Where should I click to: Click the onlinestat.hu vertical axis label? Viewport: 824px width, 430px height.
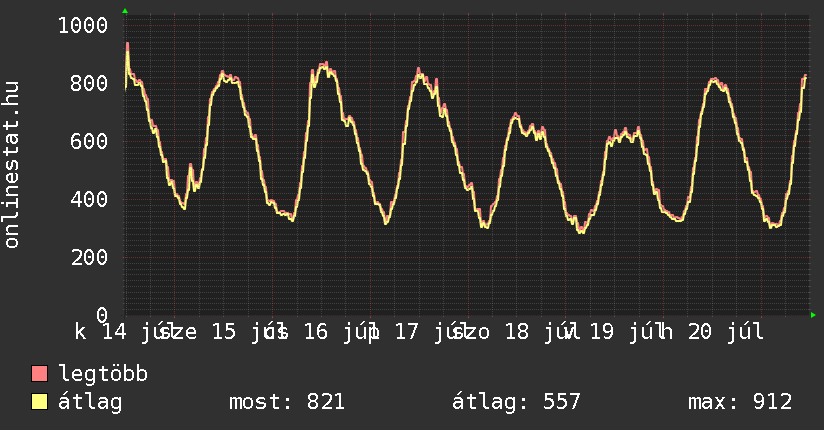click(12, 164)
